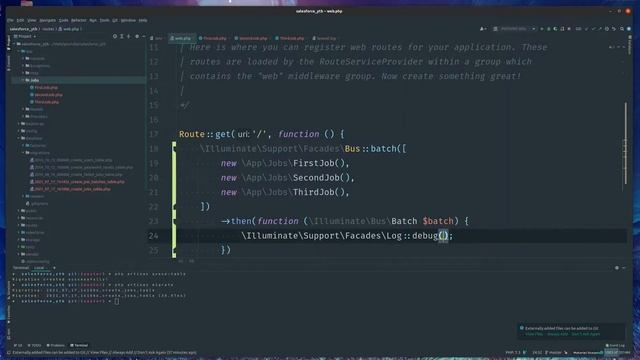Collapse the migrations folder in tree

[23, 153]
